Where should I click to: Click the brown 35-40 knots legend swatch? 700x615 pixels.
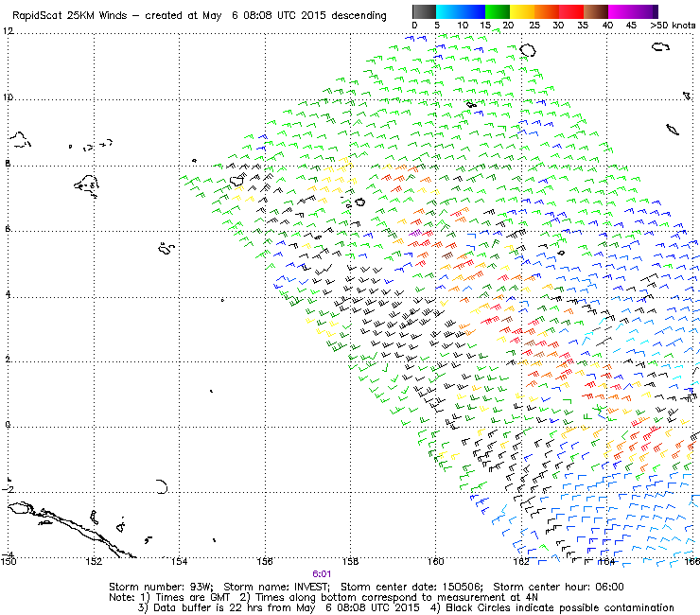click(x=596, y=11)
